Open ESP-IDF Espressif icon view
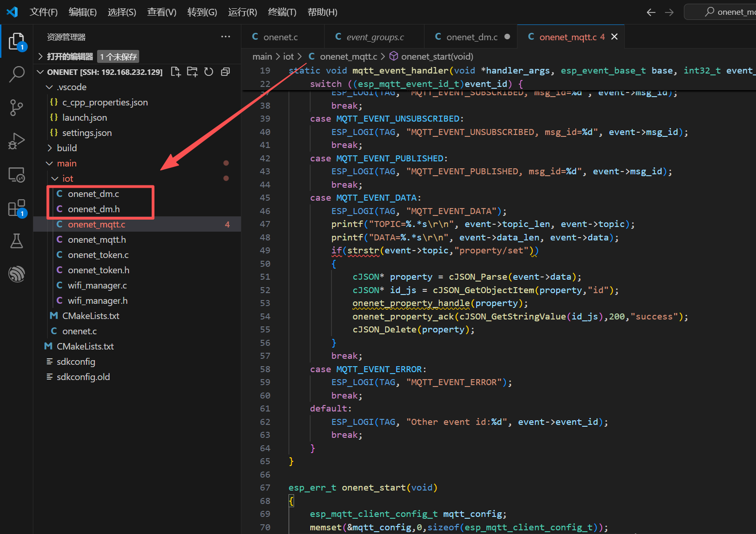 coord(17,274)
